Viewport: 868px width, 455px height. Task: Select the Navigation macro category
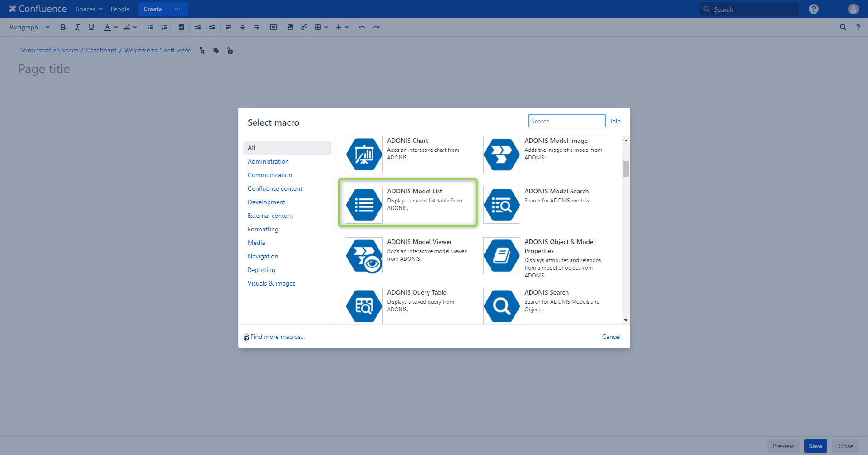263,256
